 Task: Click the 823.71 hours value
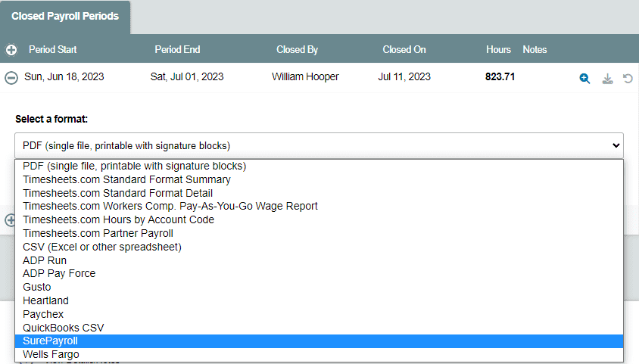[x=500, y=77]
